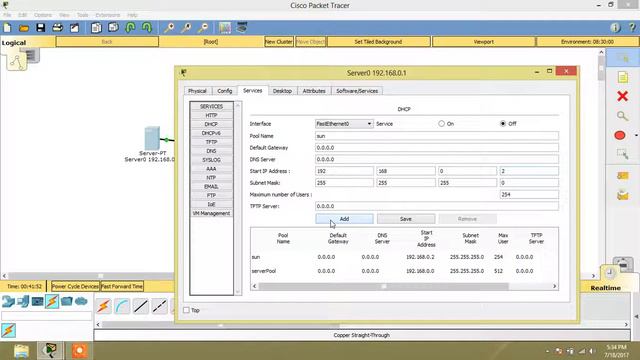The image size is (640, 360).
Task: Choose the Copper Straight-Through cable
Action: pyautogui.click(x=141, y=306)
